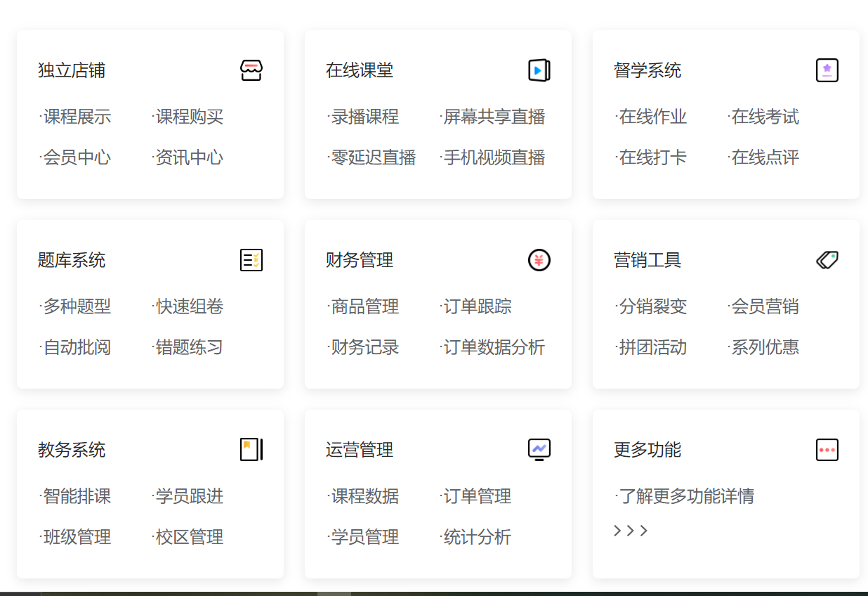This screenshot has width=868, height=596.
Task: Click the bookmark notebook icon beside 教务系统
Action: pos(251,450)
